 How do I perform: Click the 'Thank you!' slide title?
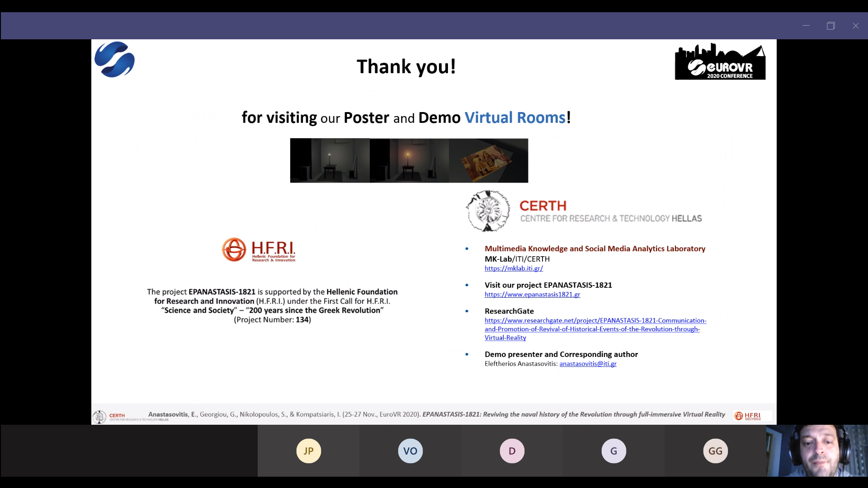point(406,66)
